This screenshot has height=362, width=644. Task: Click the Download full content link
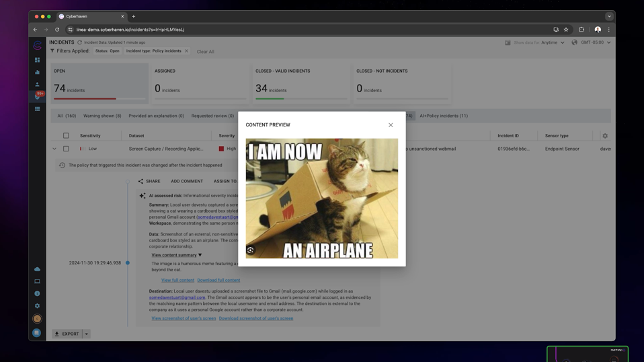click(218, 281)
